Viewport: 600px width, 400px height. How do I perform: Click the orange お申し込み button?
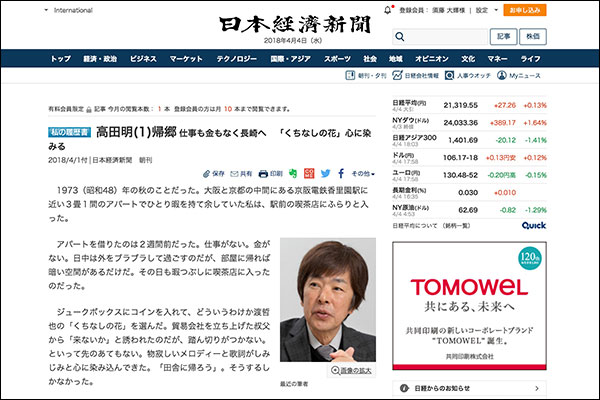pyautogui.click(x=524, y=11)
